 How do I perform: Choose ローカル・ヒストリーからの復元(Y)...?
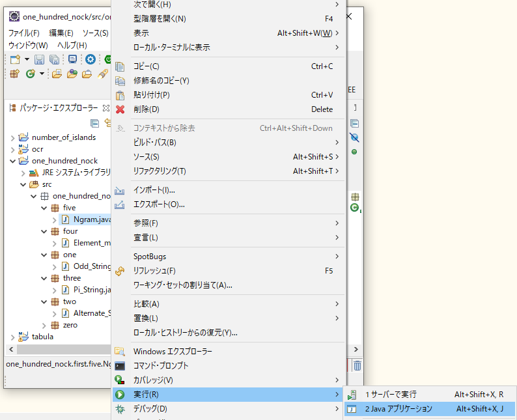229,333
